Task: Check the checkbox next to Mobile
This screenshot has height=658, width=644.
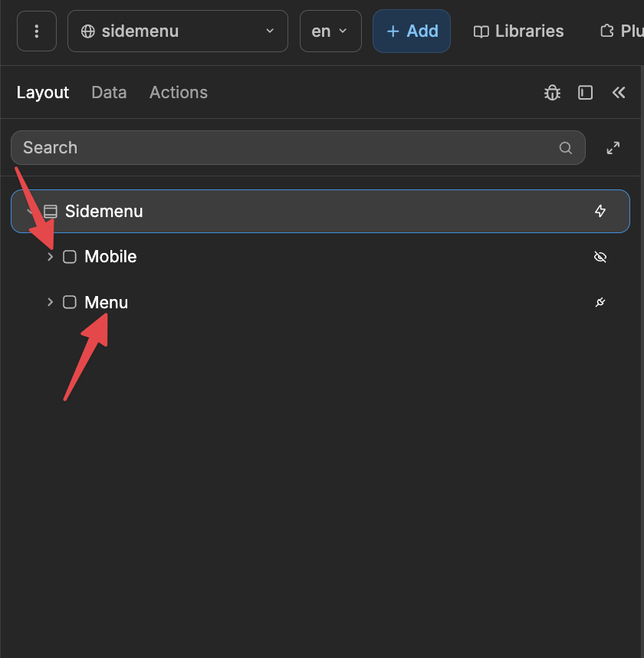Action: 69,257
